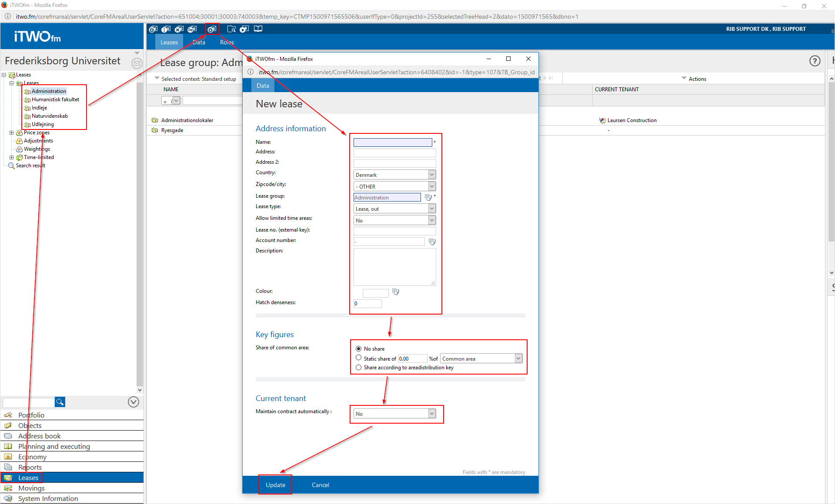Click the help question mark icon
This screenshot has height=504, width=835.
point(815,61)
